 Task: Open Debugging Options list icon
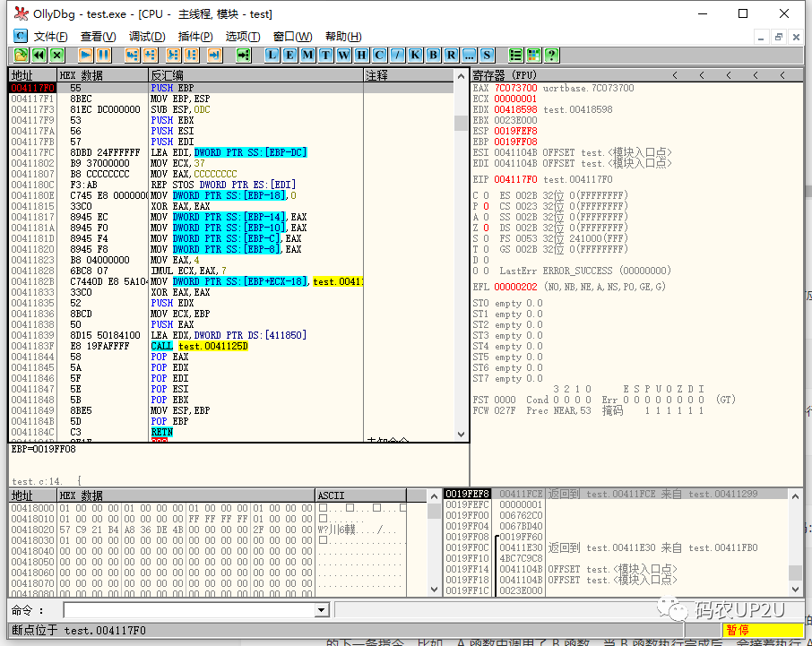pos(515,55)
